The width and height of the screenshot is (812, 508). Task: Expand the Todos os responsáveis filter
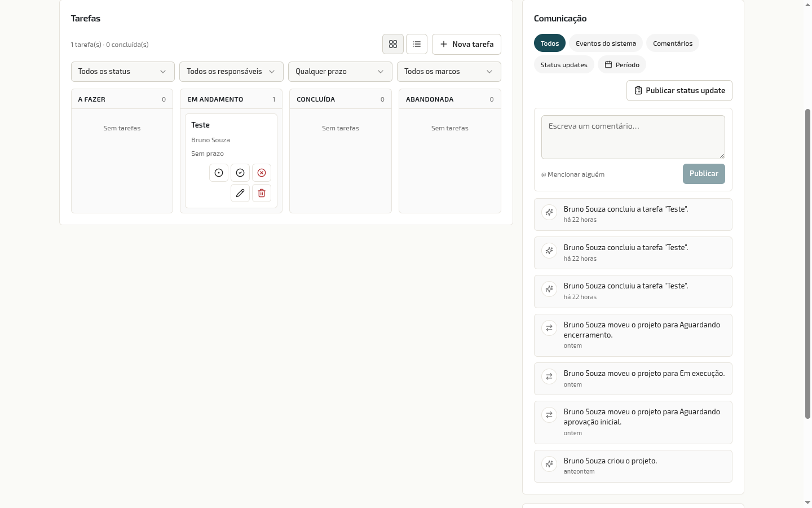pyautogui.click(x=231, y=72)
